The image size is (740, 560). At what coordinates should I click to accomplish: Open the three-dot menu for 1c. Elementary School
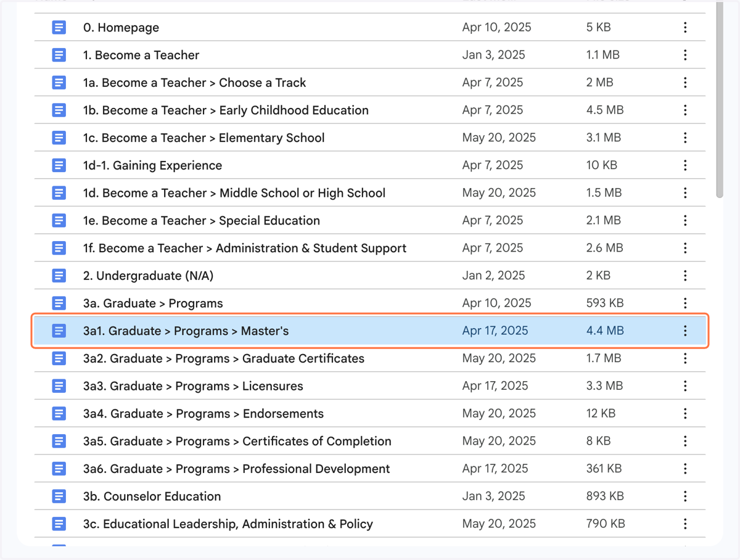[x=685, y=138]
